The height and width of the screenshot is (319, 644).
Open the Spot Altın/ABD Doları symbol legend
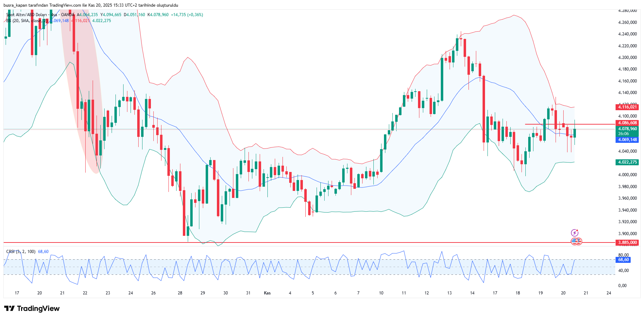pos(27,15)
